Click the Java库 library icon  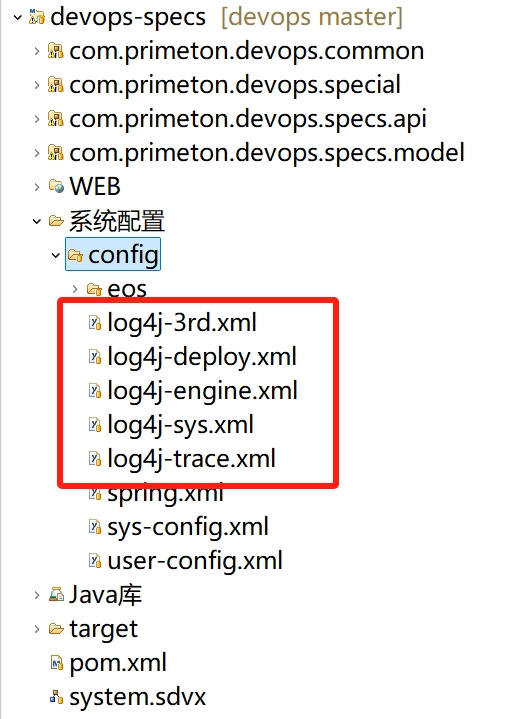pyautogui.click(x=56, y=595)
